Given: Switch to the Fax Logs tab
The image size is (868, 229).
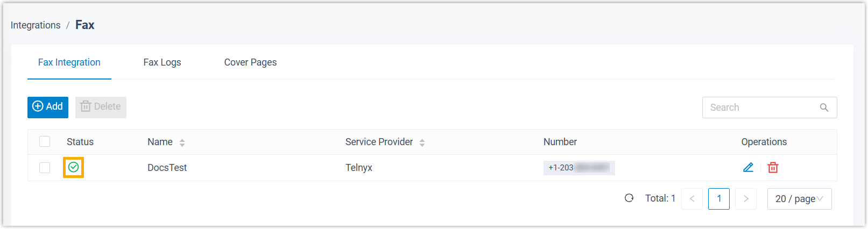Looking at the screenshot, I should [162, 62].
